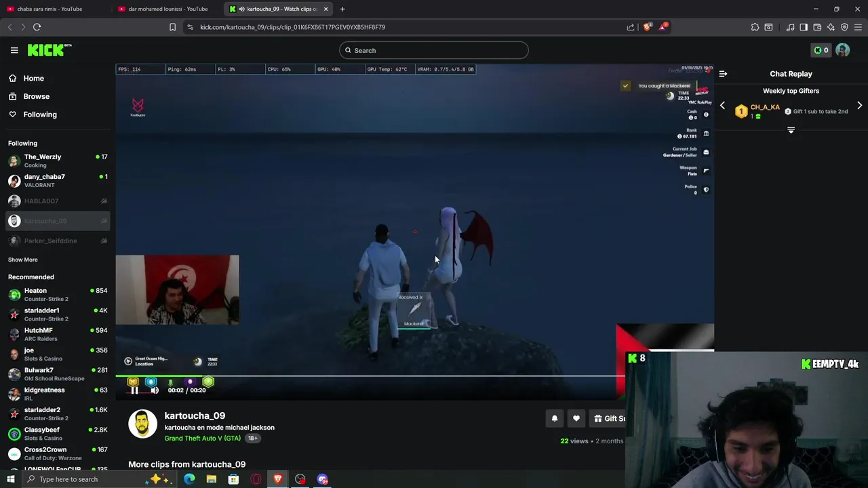Click inside the Kick search field
Screen dimensions: 868x488
434,50
